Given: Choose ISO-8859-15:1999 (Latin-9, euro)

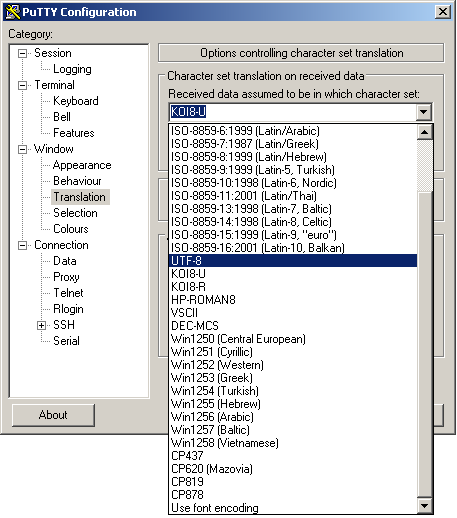Looking at the screenshot, I should click(x=293, y=235).
